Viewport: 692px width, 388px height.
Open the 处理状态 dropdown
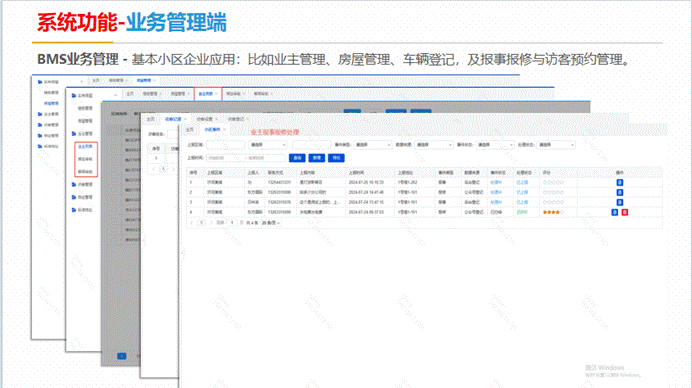[556, 145]
